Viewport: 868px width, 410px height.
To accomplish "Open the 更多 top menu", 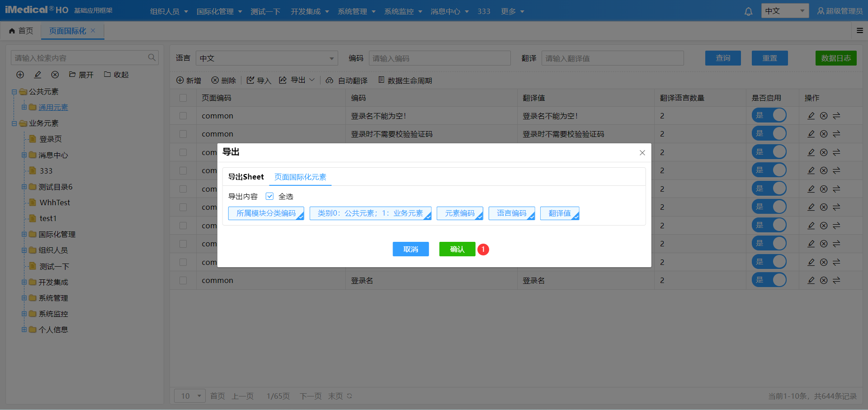I will click(x=513, y=11).
